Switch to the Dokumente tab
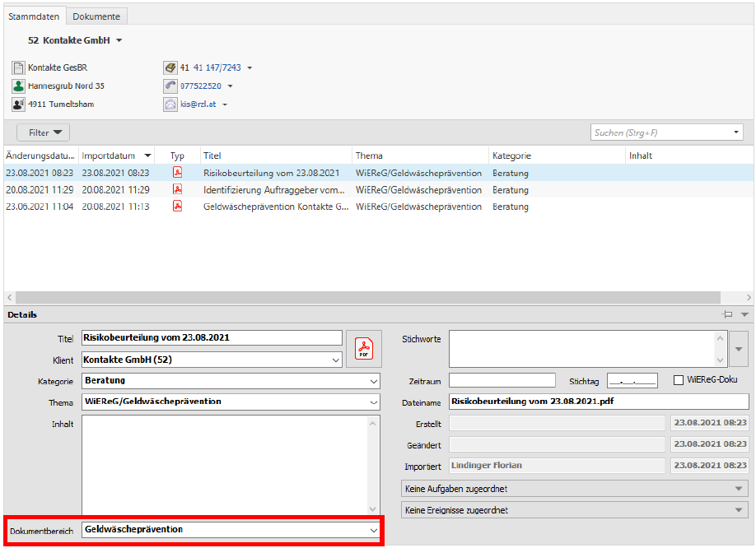756x548 pixels. 96,16
